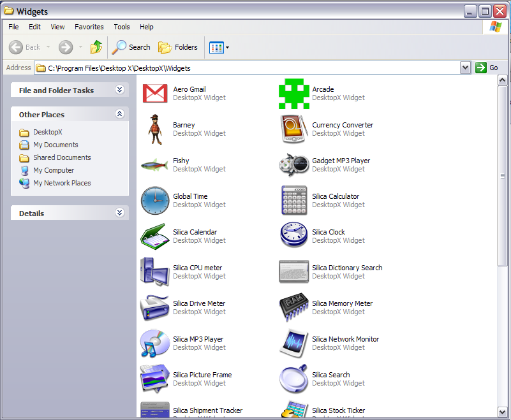Open the Views dropdown arrow

(x=226, y=47)
